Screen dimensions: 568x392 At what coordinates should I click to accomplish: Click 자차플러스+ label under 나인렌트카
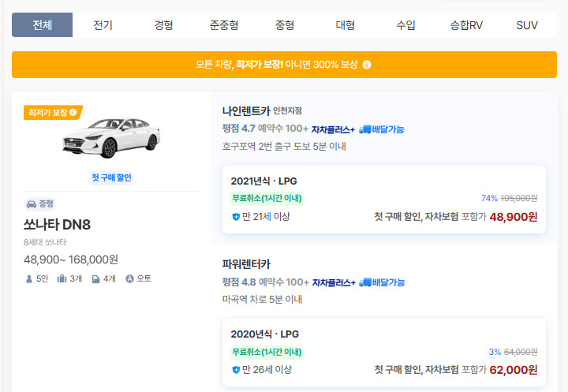333,129
